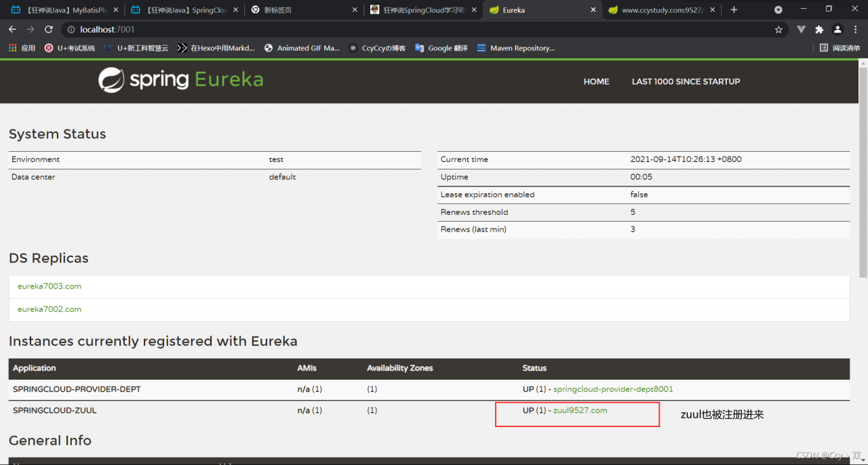Click the Spring Eureka logo

tap(180, 80)
